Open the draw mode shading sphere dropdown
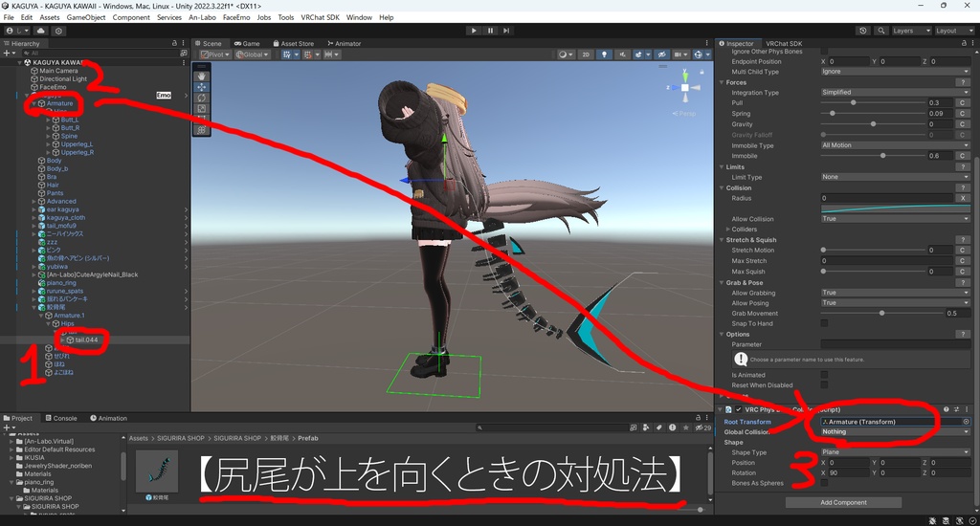 (565, 55)
